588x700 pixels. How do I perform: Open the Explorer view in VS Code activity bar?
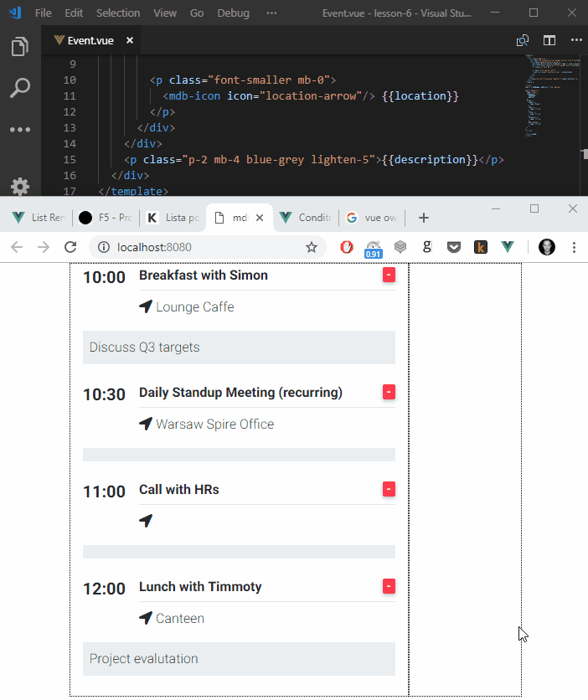(x=20, y=46)
